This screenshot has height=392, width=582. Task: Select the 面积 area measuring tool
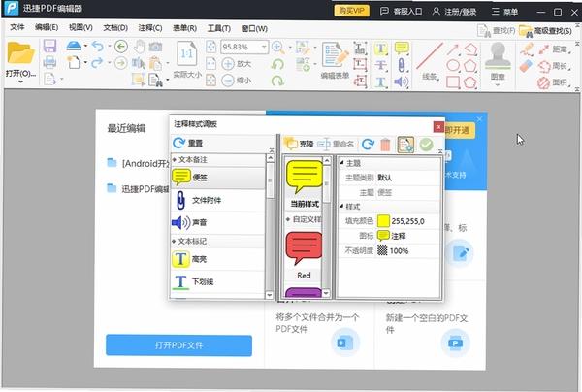click(555, 82)
